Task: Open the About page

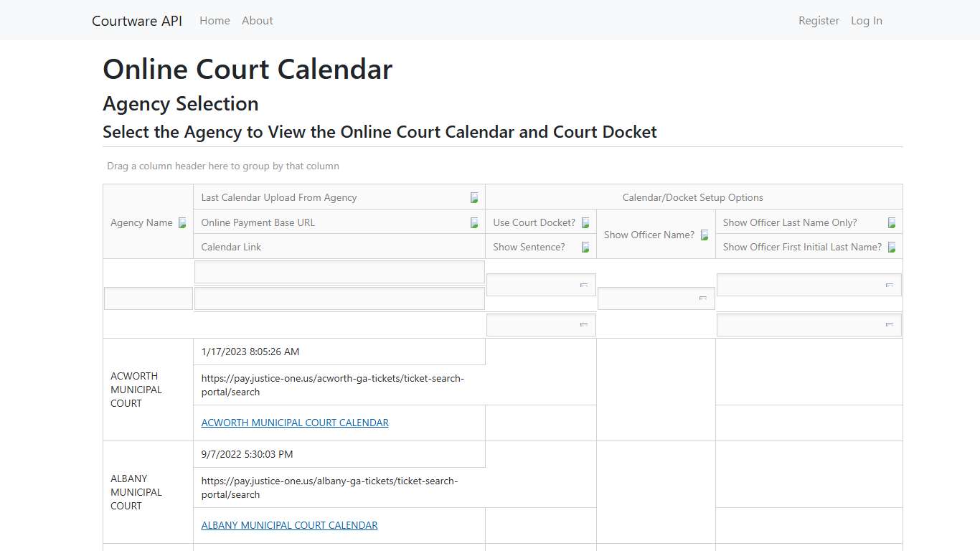Action: (x=257, y=20)
